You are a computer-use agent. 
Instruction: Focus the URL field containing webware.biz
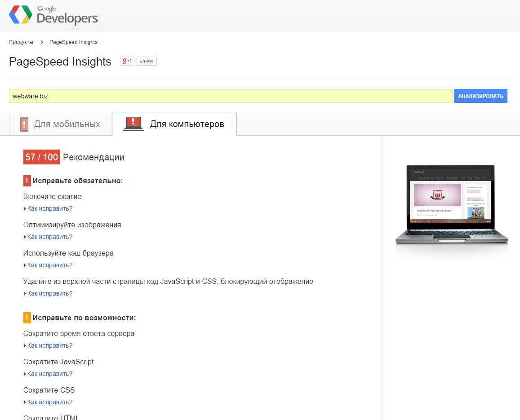(231, 96)
